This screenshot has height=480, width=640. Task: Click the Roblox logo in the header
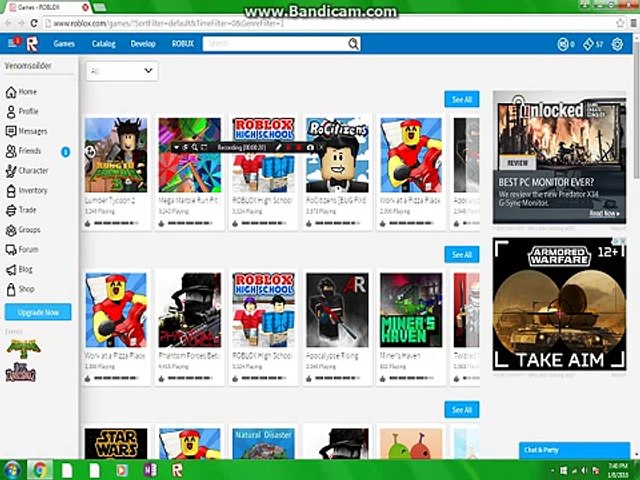click(32, 44)
